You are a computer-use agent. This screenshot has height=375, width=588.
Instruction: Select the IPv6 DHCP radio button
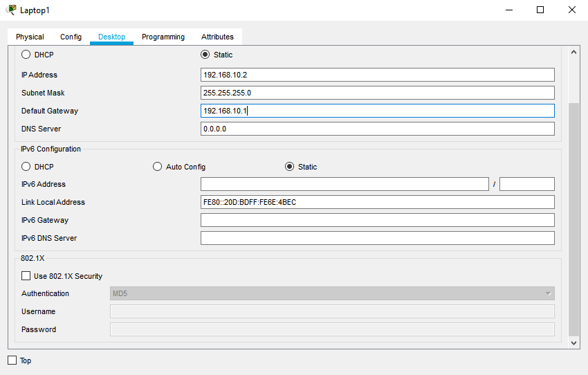pos(26,167)
